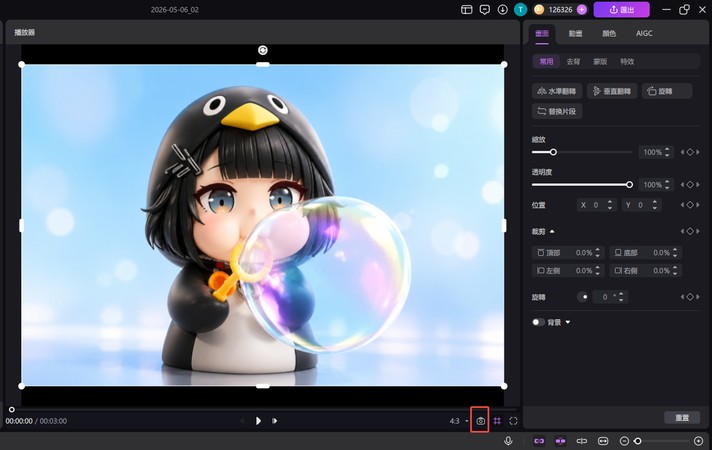Click the 126326 credits balance
Screen dimensions: 712x450
561,10
